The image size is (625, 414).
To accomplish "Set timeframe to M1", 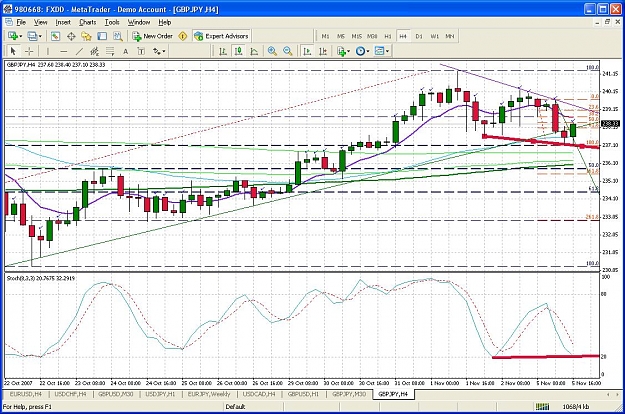I will 325,36.
